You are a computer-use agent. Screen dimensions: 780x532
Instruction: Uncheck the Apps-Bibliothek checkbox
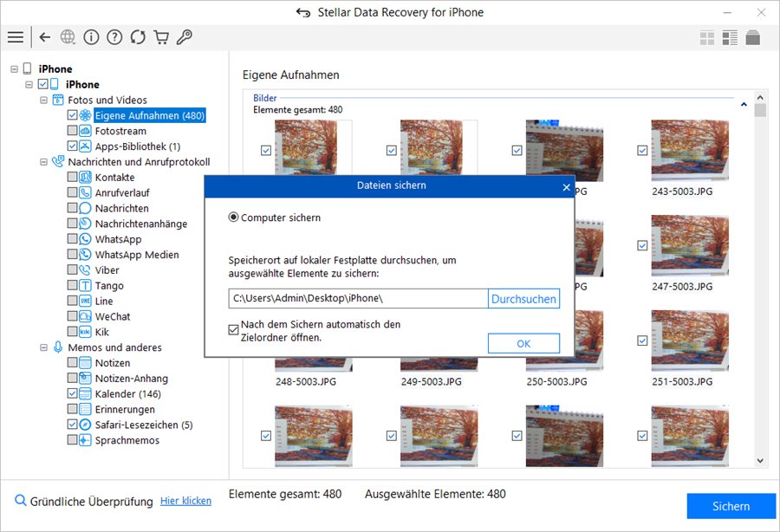coord(72,146)
